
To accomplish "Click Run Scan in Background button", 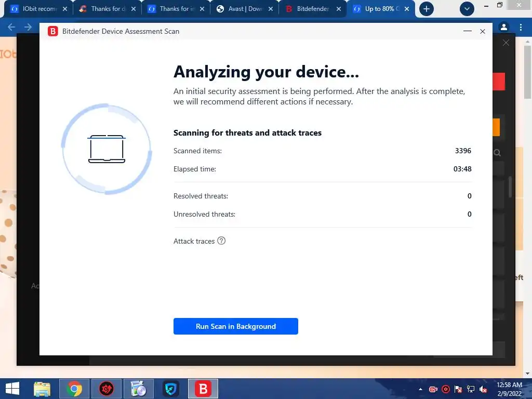I will [x=235, y=326].
